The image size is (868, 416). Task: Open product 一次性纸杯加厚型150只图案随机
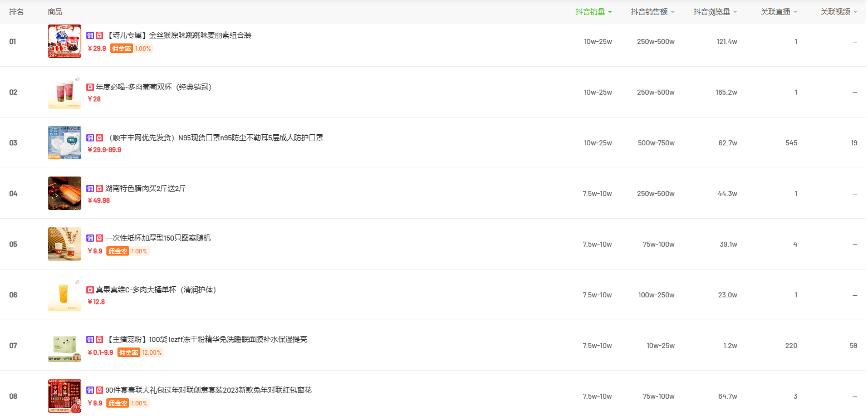pyautogui.click(x=158, y=238)
